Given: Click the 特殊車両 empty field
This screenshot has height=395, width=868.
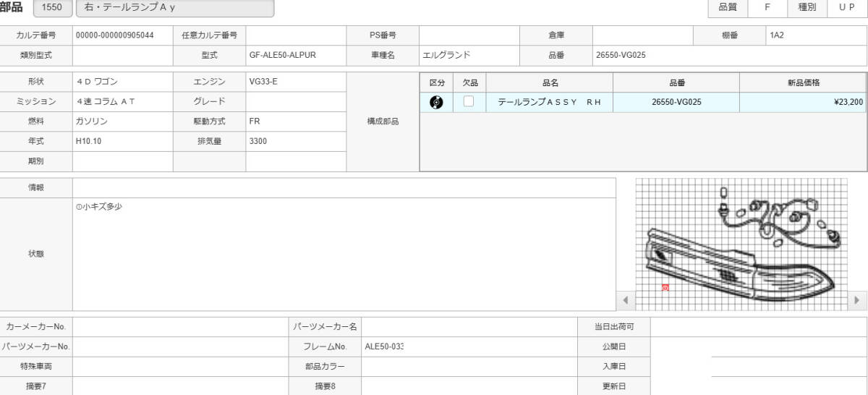Looking at the screenshot, I should [180, 367].
